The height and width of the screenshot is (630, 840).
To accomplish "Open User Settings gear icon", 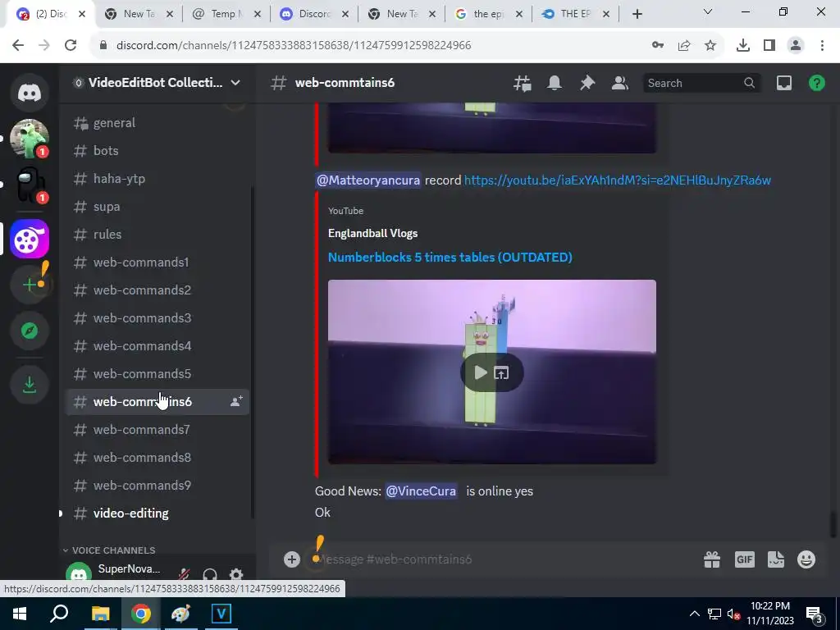I will (x=236, y=574).
